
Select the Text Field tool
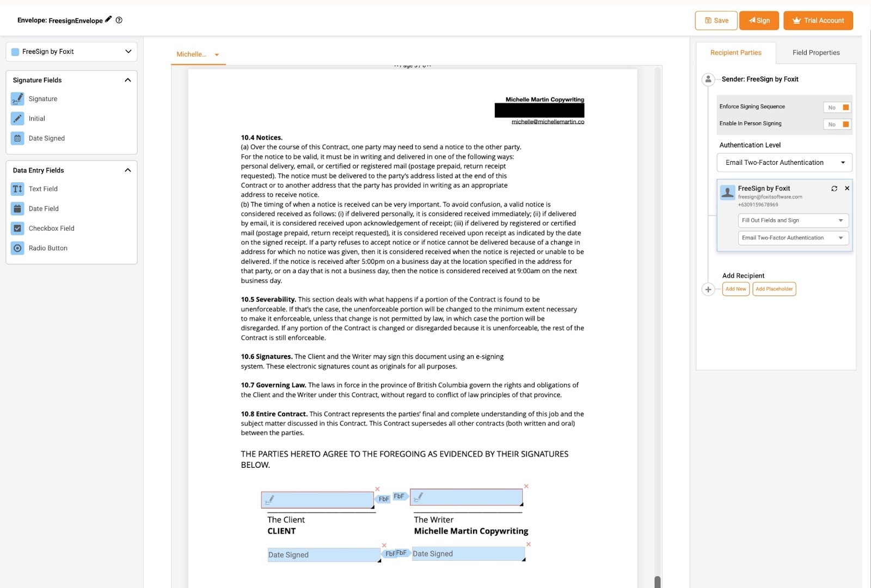[x=42, y=189]
